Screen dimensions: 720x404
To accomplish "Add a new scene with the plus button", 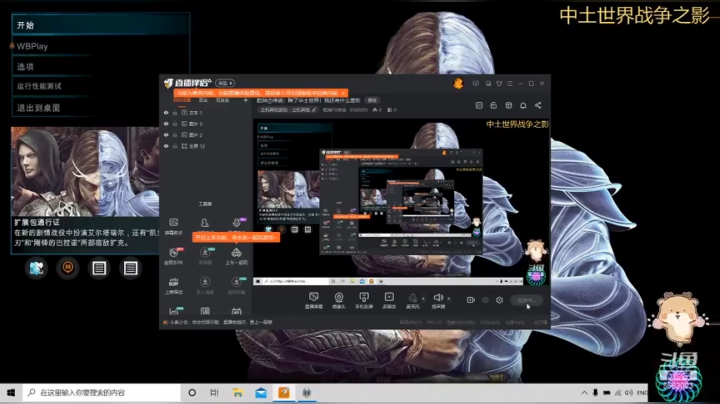I will [x=246, y=100].
